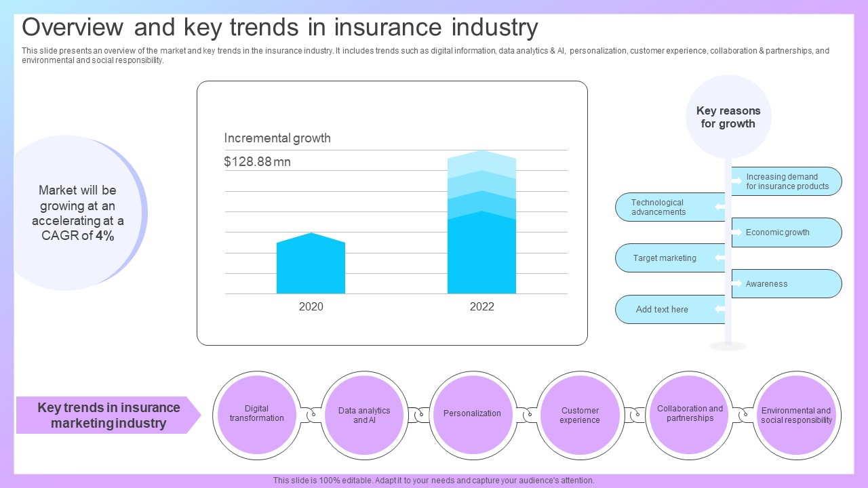Click the CAGR of 4% circle text
Image resolution: width=868 pixels, height=488 pixels.
point(77,213)
